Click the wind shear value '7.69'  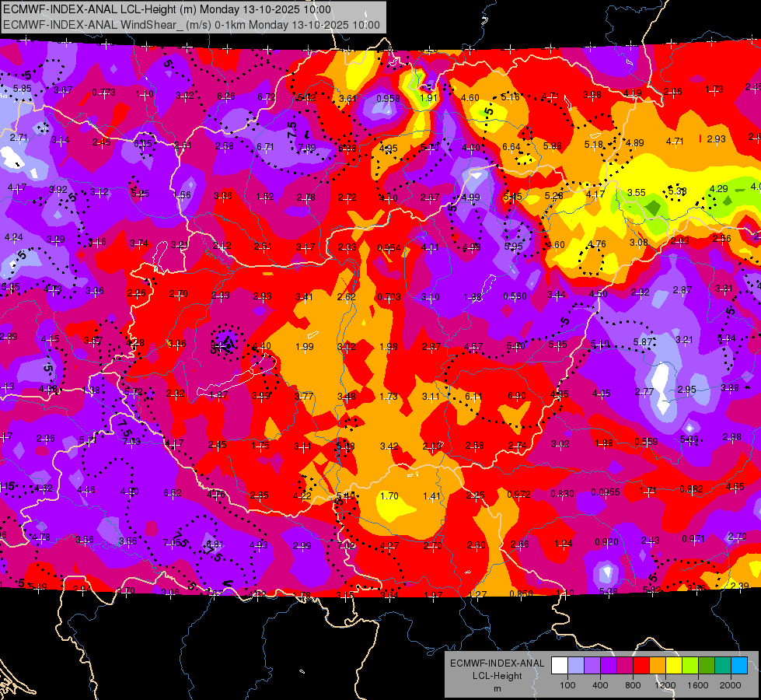click(307, 147)
